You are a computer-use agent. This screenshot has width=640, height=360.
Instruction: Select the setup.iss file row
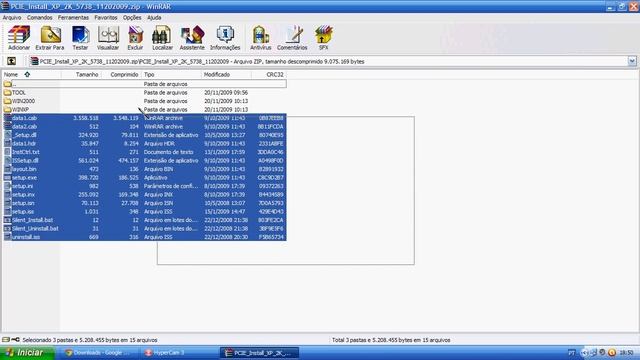145,212
